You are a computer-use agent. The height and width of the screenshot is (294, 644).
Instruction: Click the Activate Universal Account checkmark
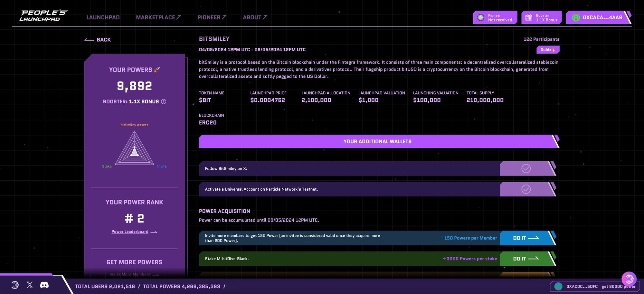coord(526,189)
